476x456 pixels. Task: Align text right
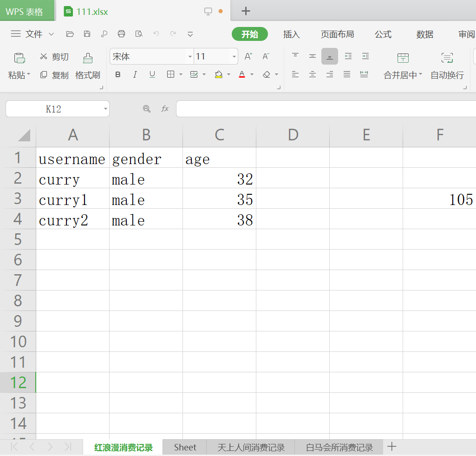[330, 74]
